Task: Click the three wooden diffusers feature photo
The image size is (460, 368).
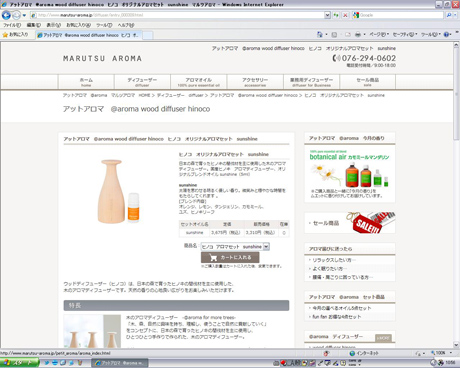Action: point(92,331)
